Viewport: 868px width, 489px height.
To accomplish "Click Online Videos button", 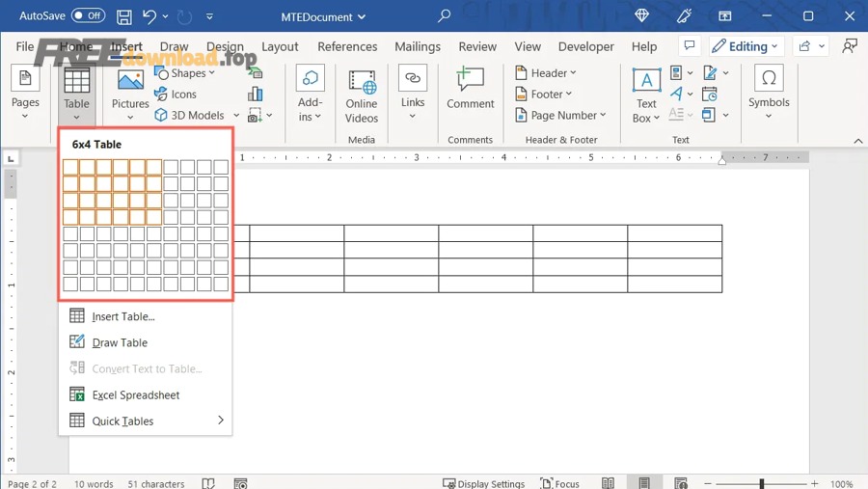I will [x=362, y=97].
